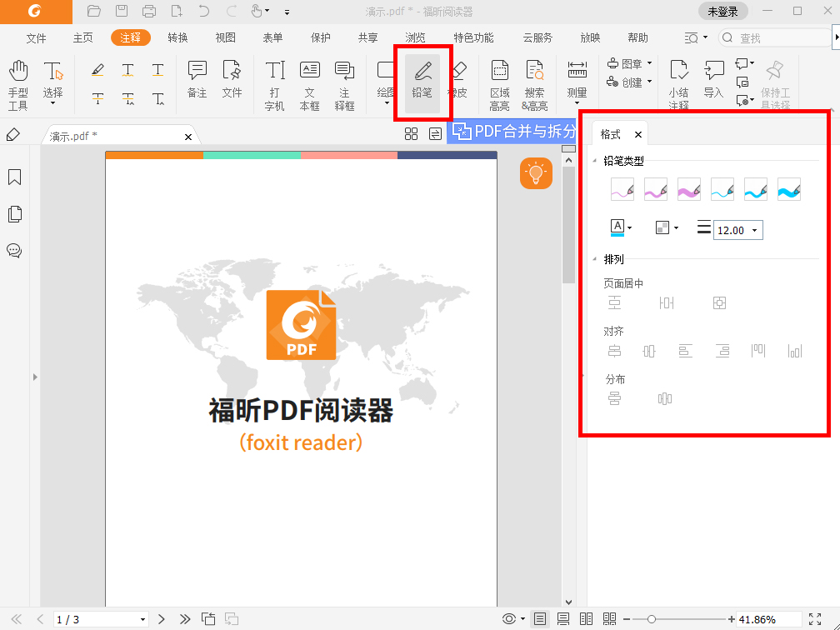Click the 未登录 login button
This screenshot has height=630, width=840.
(722, 12)
